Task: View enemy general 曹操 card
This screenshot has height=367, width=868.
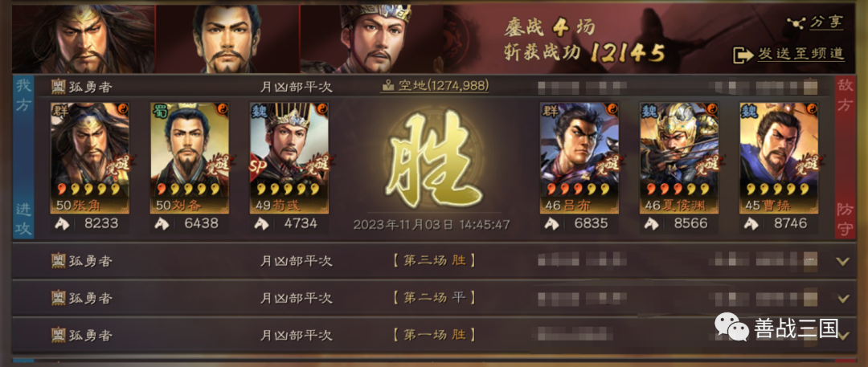Action: [779, 157]
